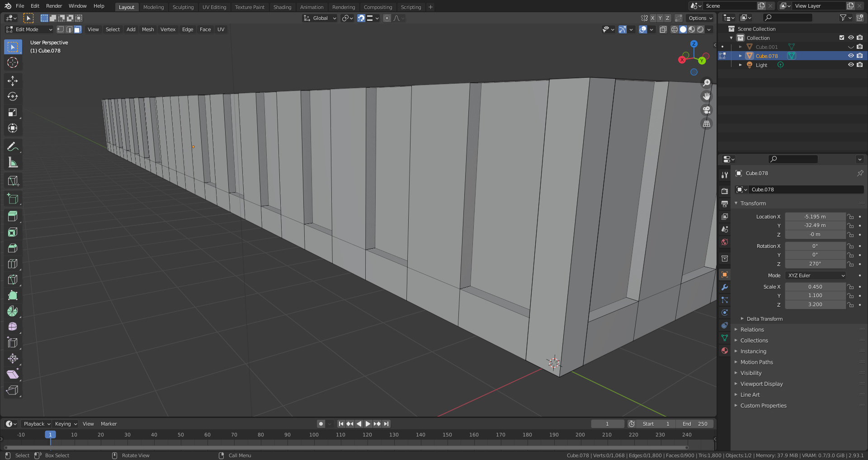868x460 pixels.
Task: Click the End frame field
Action: point(695,424)
